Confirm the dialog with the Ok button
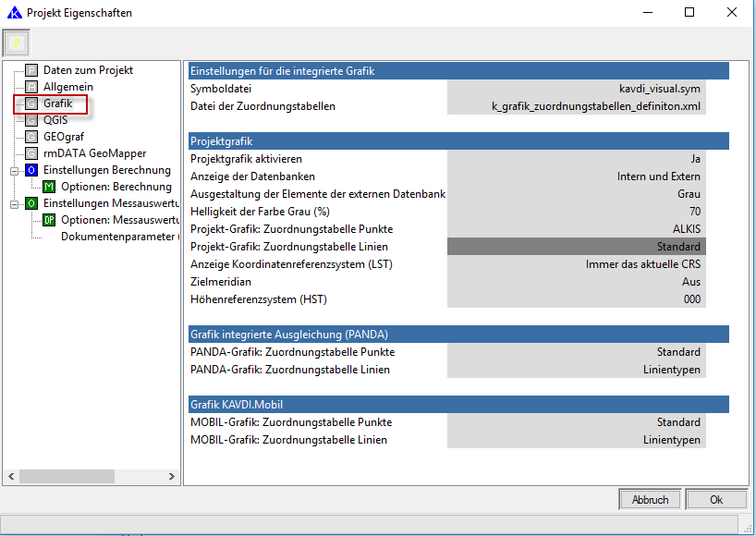This screenshot has height=536, width=756. pos(715,499)
